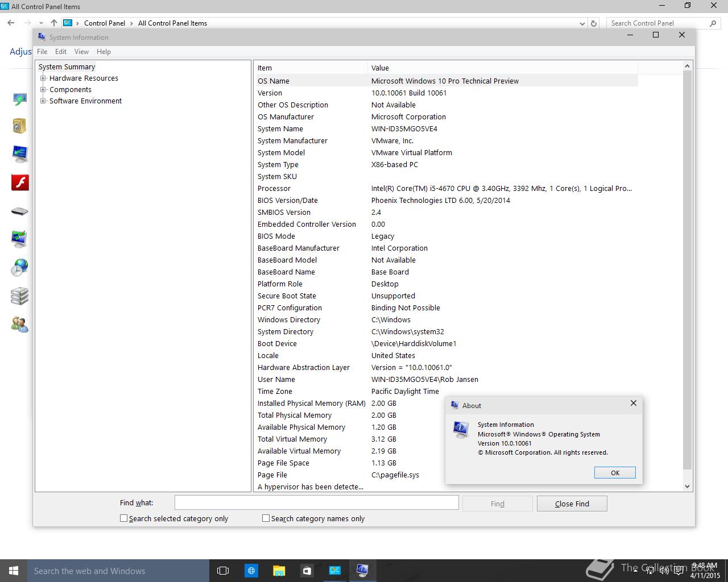Screen dimensions: 728x582
Task: Open the User Accounts people icon
Action: [x=19, y=325]
